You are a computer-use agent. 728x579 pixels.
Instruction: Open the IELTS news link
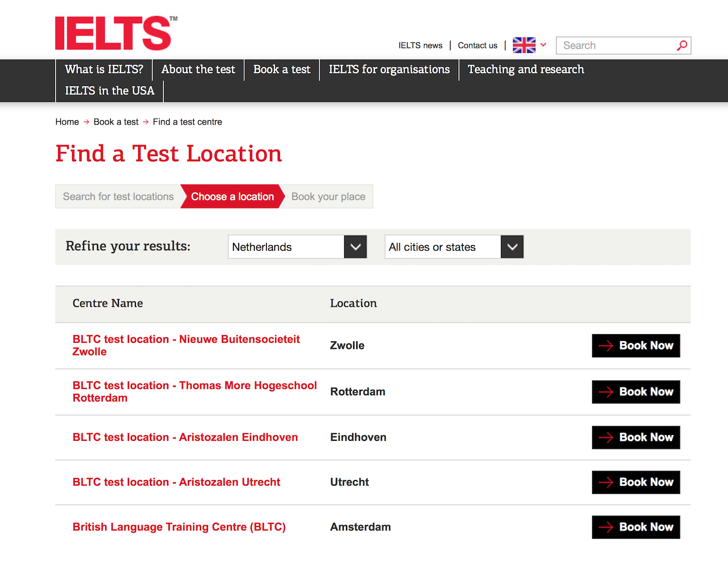420,46
